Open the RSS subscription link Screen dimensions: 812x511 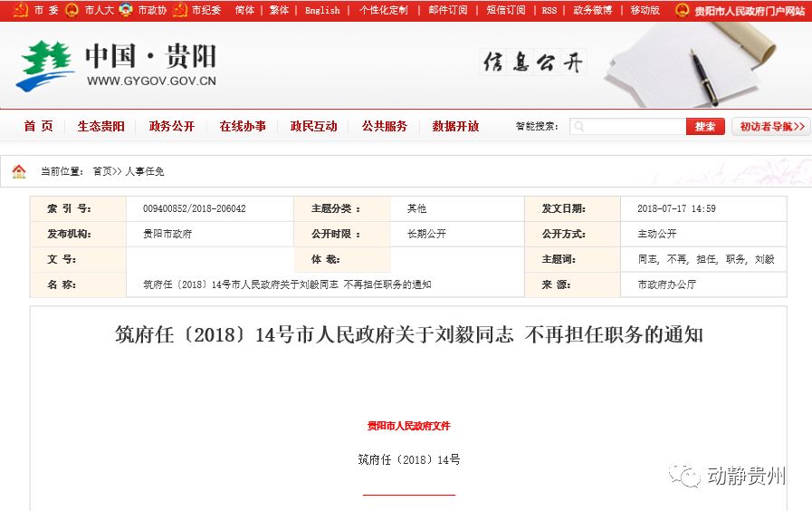click(549, 10)
